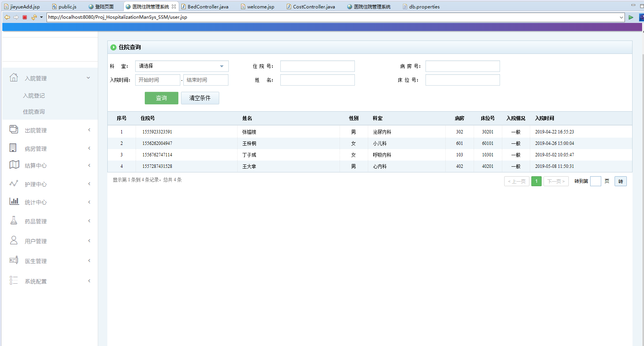Click the browser back arrow

tap(7, 17)
